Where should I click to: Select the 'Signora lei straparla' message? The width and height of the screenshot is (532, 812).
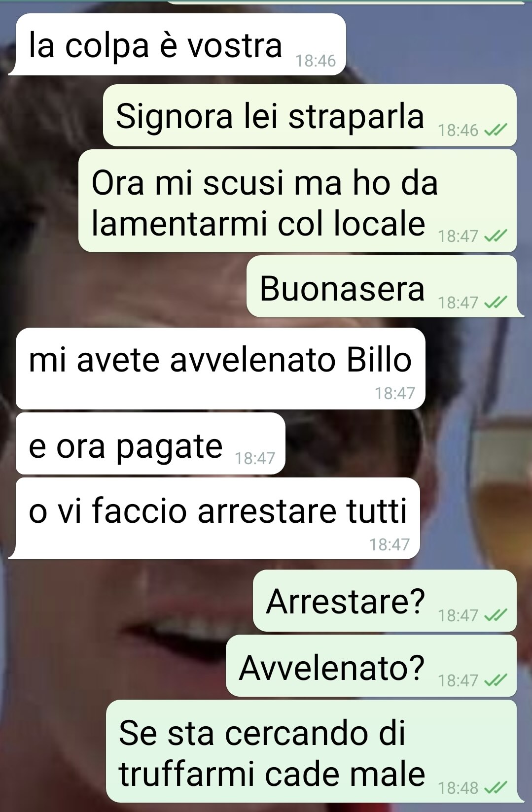point(310,115)
